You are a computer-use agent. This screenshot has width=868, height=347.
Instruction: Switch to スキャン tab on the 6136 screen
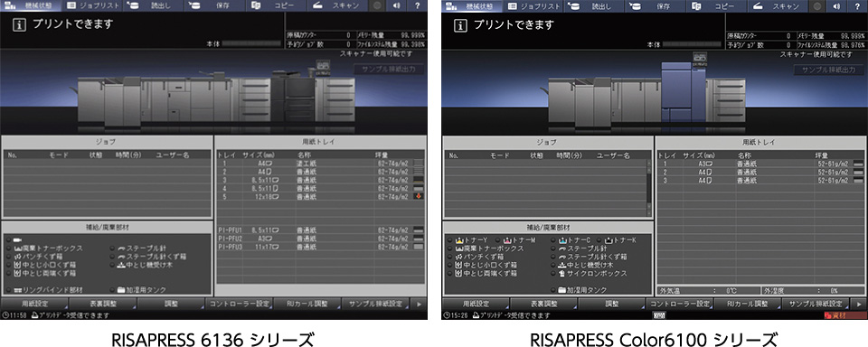tap(336, 6)
